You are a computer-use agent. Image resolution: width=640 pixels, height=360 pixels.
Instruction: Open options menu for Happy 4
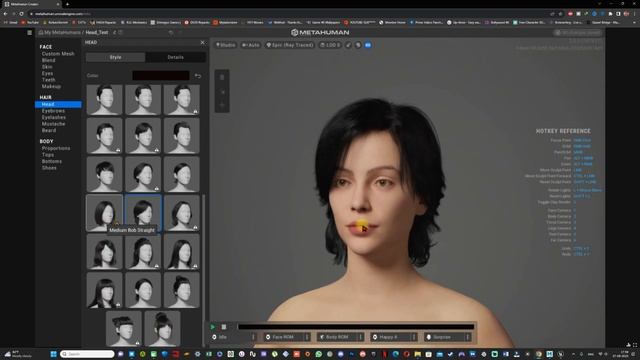coord(414,337)
